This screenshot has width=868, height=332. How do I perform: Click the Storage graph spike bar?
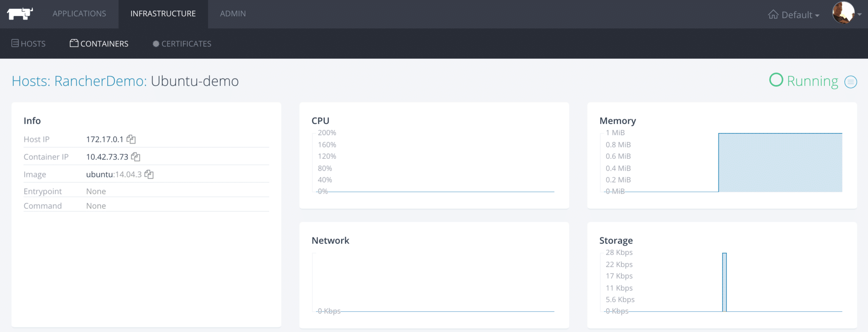724,282
